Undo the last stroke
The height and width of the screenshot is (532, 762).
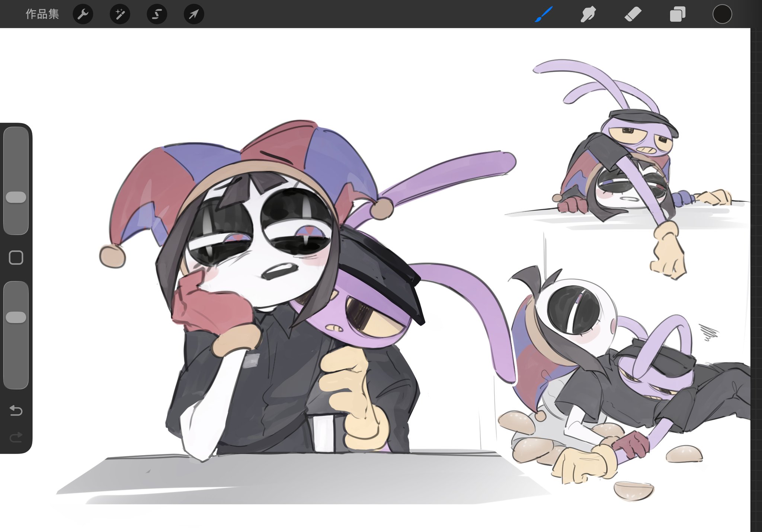[16, 410]
